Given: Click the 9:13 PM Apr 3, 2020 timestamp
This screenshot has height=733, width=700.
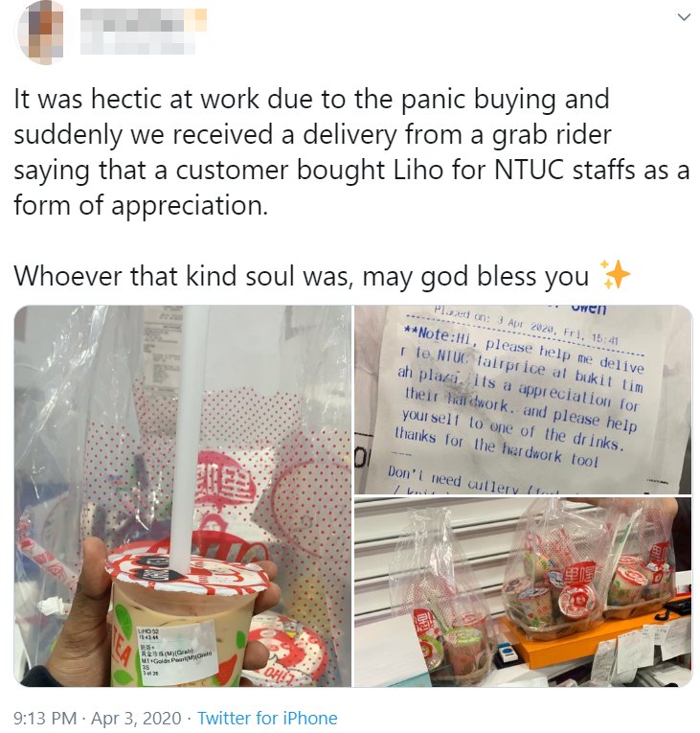Looking at the screenshot, I should 98,718.
